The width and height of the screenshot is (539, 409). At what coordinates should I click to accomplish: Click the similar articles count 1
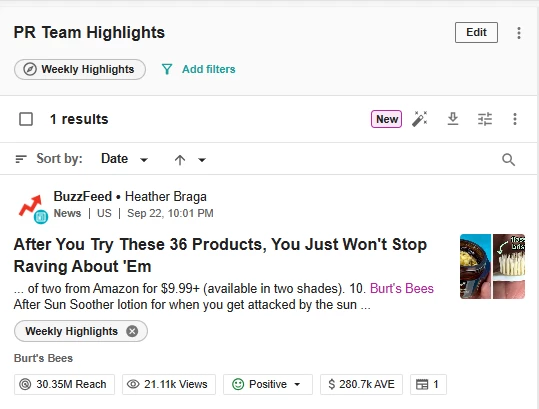tap(428, 384)
